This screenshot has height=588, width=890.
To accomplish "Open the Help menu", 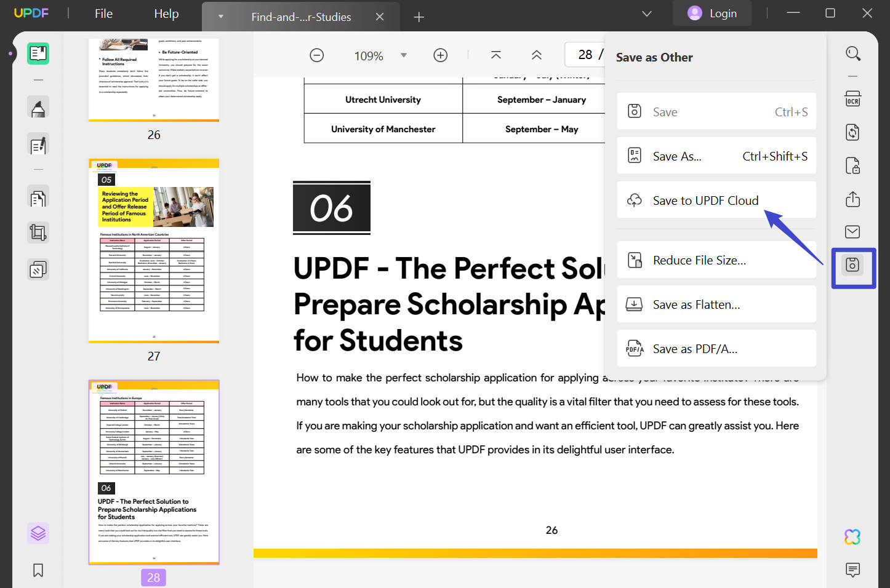I will pyautogui.click(x=166, y=13).
